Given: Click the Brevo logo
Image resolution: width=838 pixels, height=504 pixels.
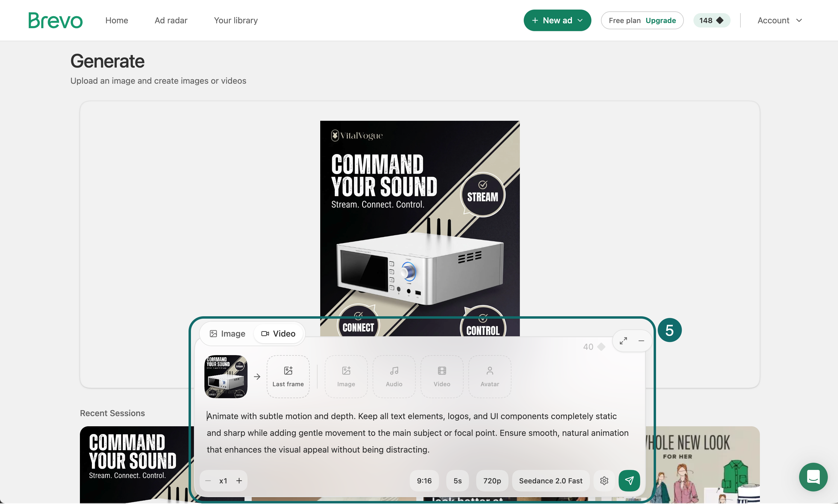Looking at the screenshot, I should (55, 20).
